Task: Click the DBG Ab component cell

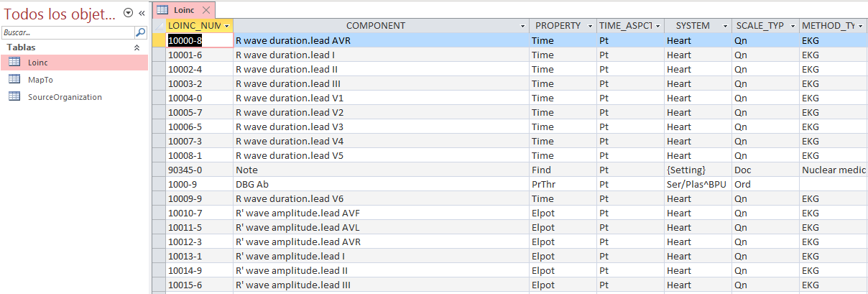Action: click(x=381, y=185)
